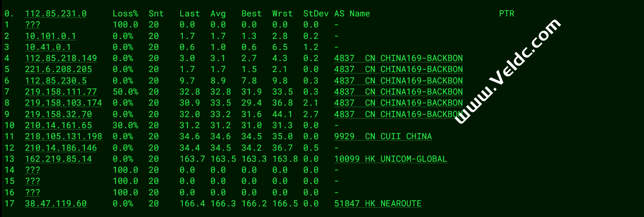
Task: Open 51847 HK NEAROUTE link
Action: click(x=378, y=203)
